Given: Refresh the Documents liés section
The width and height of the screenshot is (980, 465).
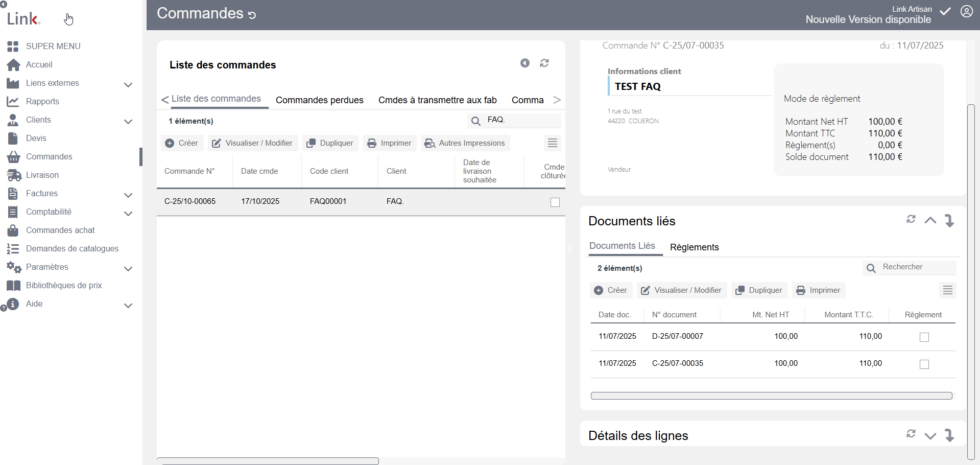Looking at the screenshot, I should [x=911, y=219].
